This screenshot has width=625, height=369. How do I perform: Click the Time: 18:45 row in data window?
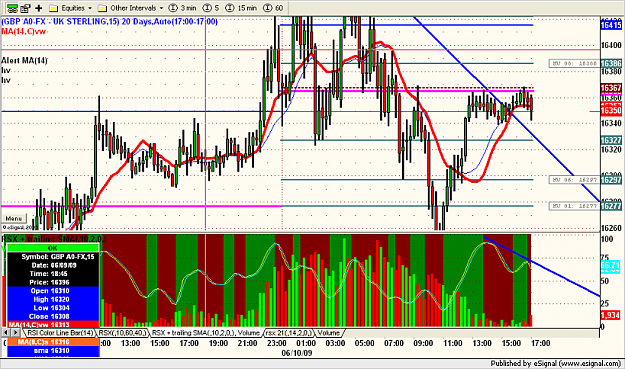pyautogui.click(x=53, y=274)
